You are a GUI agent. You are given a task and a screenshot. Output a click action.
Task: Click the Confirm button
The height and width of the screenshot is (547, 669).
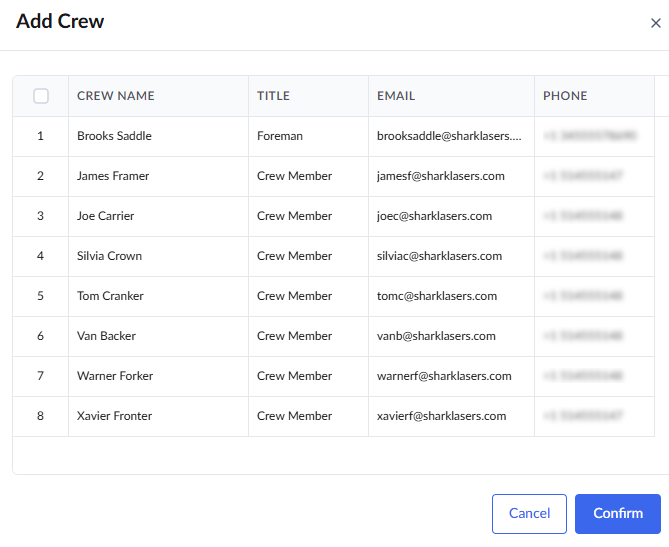click(617, 514)
